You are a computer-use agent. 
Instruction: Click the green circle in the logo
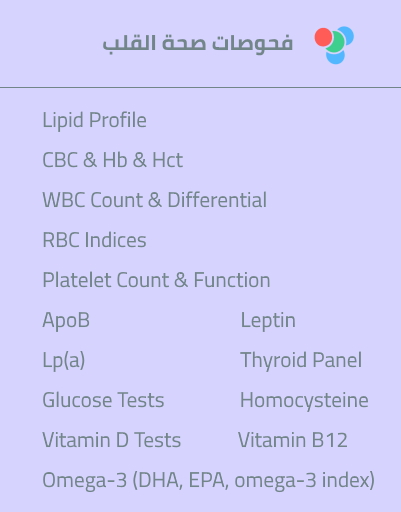coord(335,42)
